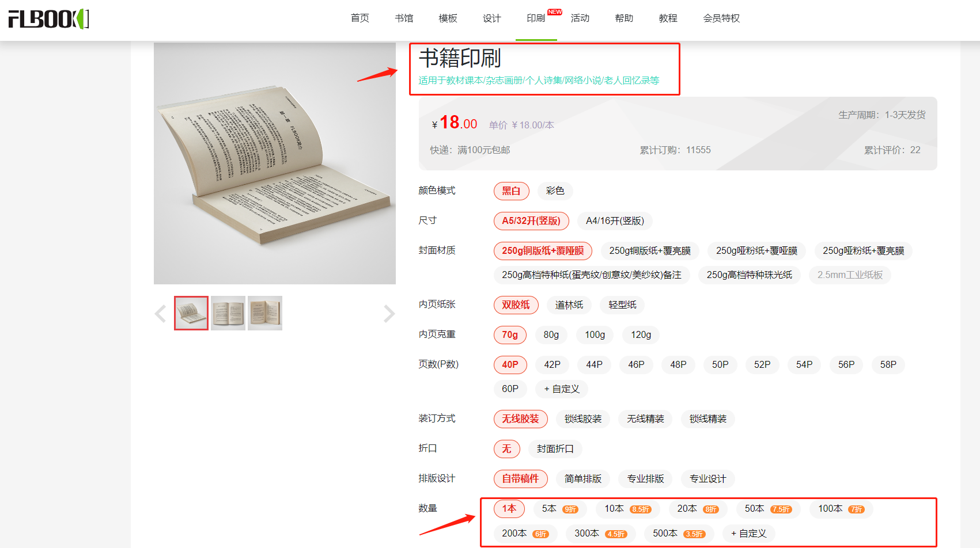Set quantity to 5本 with 9折
980x548 pixels.
click(560, 509)
